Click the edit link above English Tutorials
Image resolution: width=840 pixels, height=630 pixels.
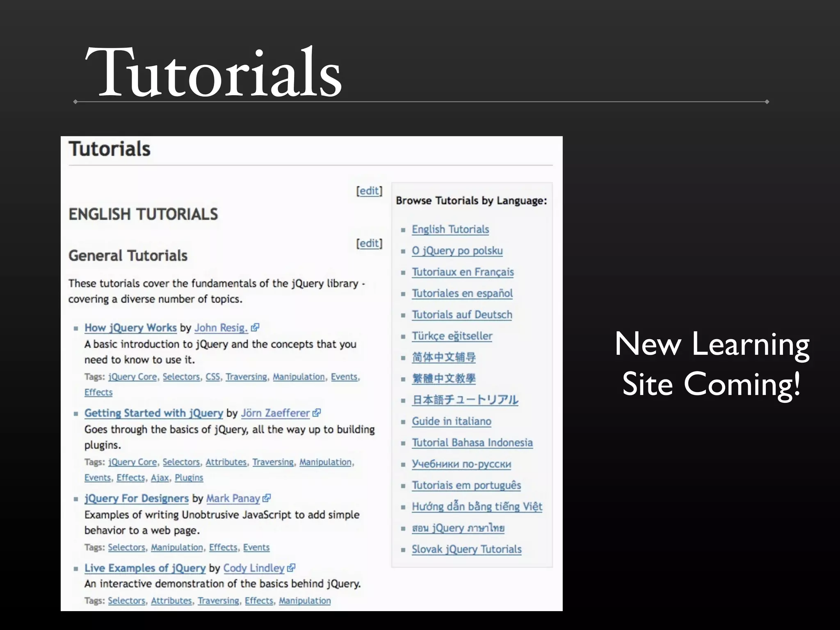pyautogui.click(x=369, y=191)
